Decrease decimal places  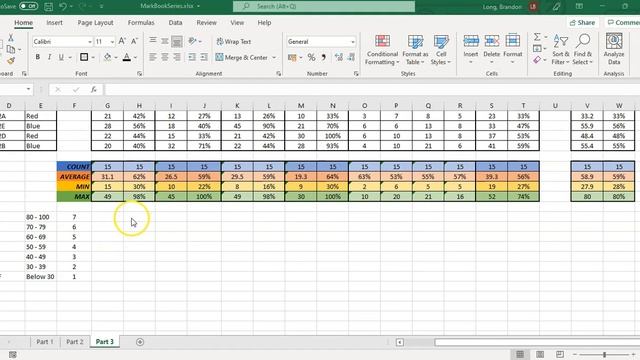click(351, 57)
